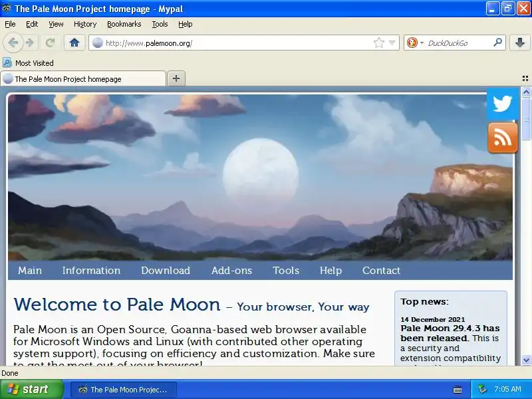Open the Edit menu

(x=32, y=24)
